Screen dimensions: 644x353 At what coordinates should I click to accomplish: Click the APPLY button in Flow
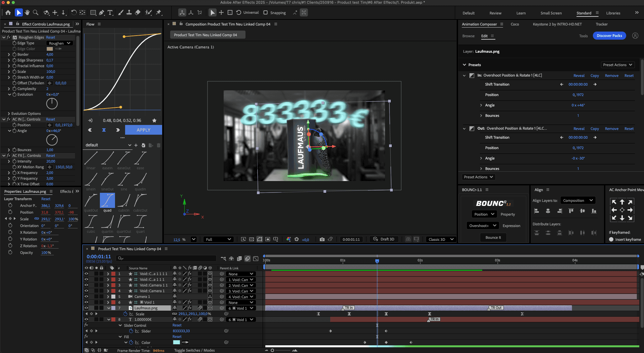pyautogui.click(x=144, y=130)
